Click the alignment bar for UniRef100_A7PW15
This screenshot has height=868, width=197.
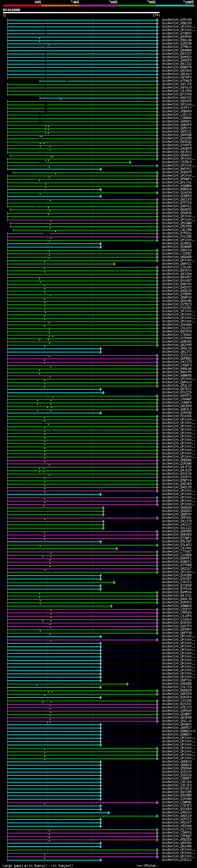click(99, 81)
